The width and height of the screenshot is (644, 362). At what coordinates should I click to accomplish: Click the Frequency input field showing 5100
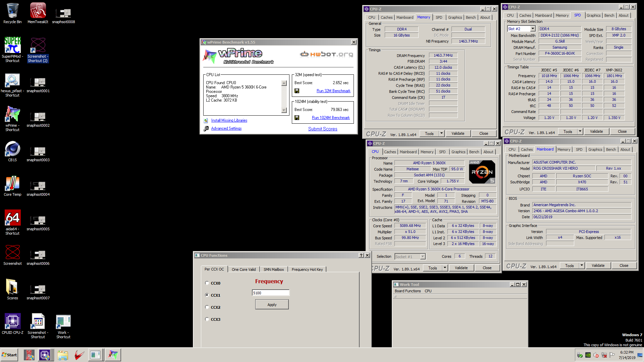[270, 293]
